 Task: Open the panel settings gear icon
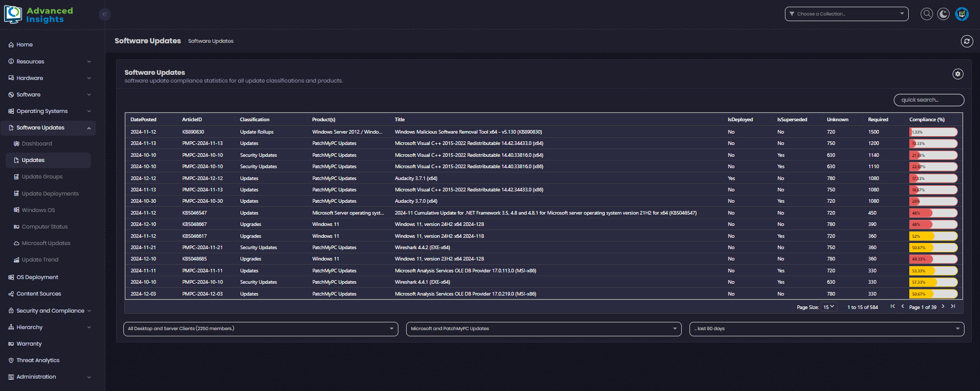tap(958, 74)
